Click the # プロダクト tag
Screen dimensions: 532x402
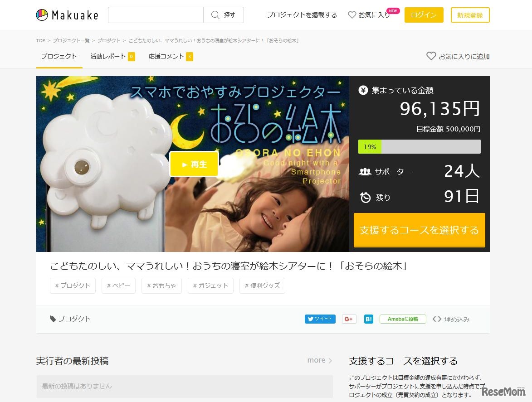click(x=73, y=286)
